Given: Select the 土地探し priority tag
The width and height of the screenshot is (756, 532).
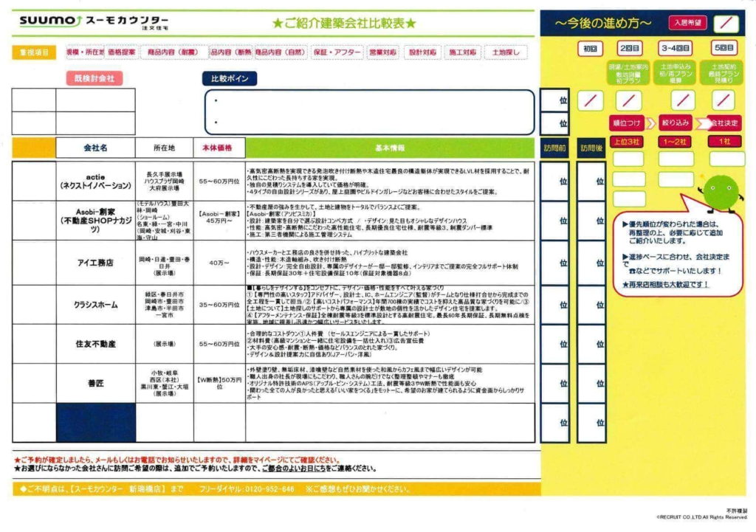Looking at the screenshot, I should pos(506,52).
